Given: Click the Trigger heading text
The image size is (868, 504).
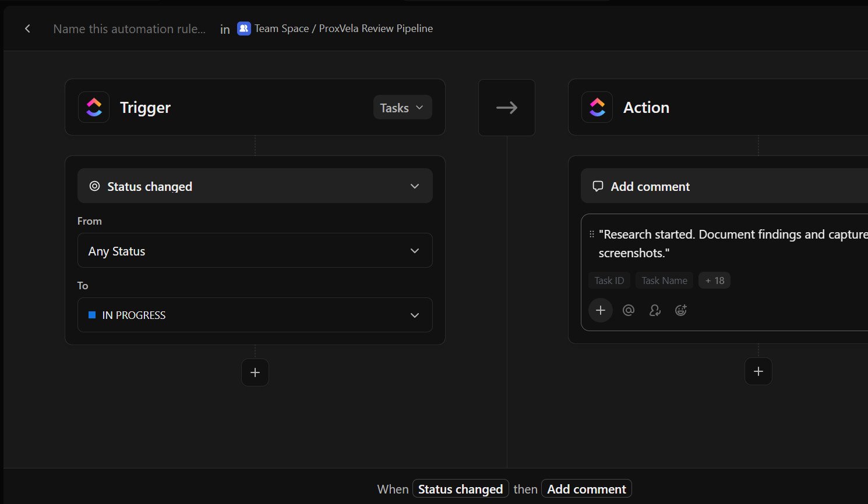Looking at the screenshot, I should [145, 108].
